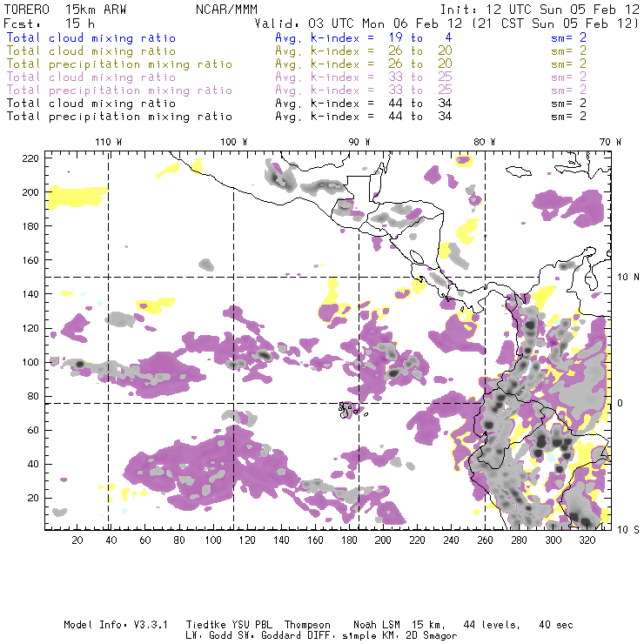Viewport: 644px width, 644px height.
Task: Click '60' on the vertical axis
Action: coord(33,430)
